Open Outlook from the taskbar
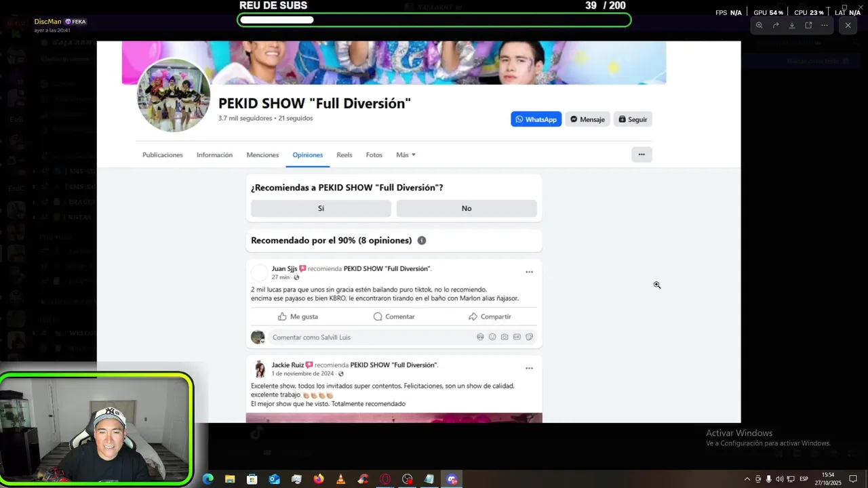The height and width of the screenshot is (488, 868). (x=274, y=479)
